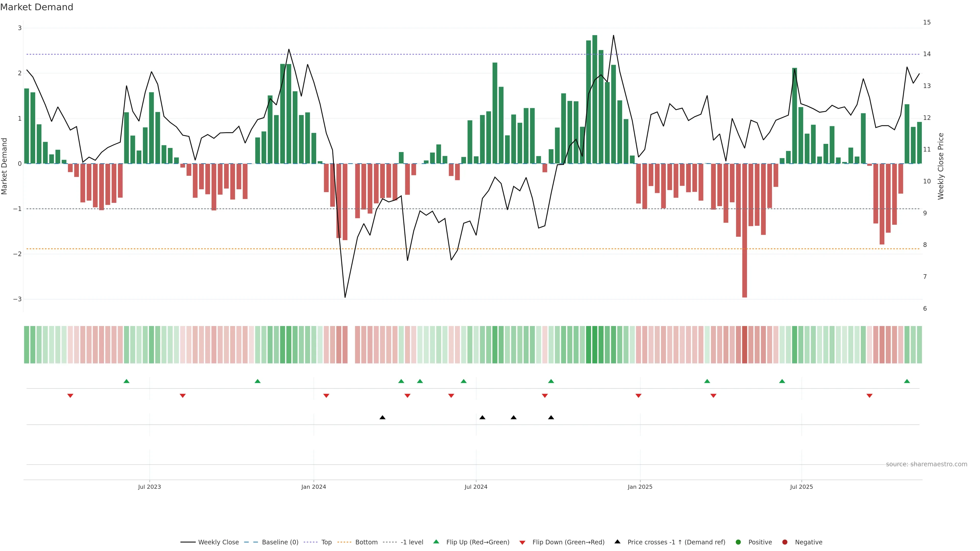Click the Market Demand chart title
Image resolution: width=980 pixels, height=551 pixels.
[36, 7]
